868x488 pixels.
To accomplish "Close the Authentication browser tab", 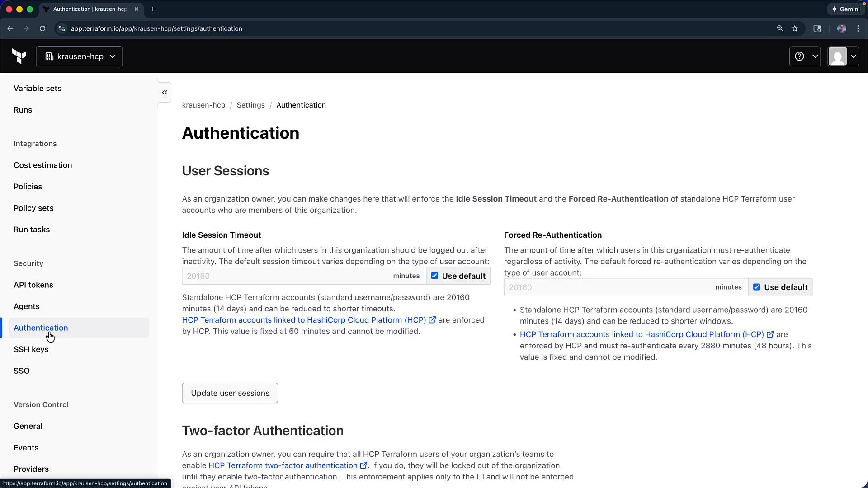I will pos(137,9).
